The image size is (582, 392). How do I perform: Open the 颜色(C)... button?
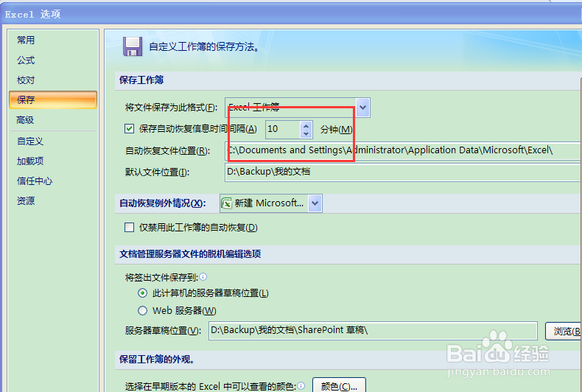tap(339, 386)
